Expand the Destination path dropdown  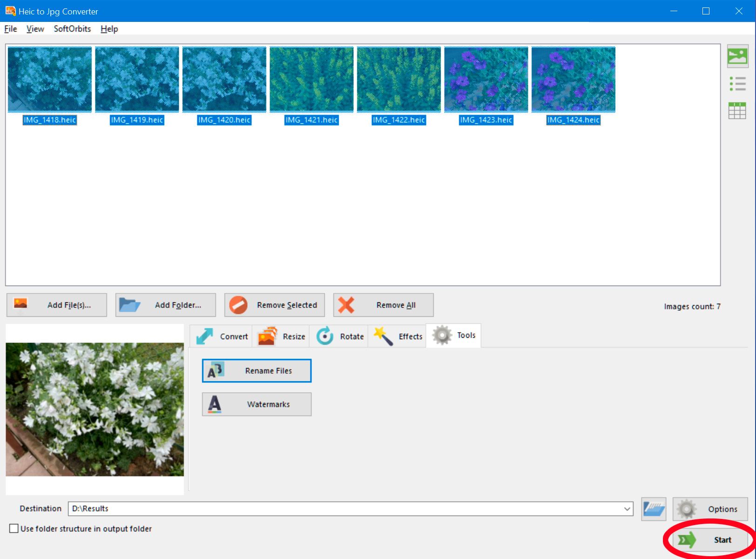627,509
